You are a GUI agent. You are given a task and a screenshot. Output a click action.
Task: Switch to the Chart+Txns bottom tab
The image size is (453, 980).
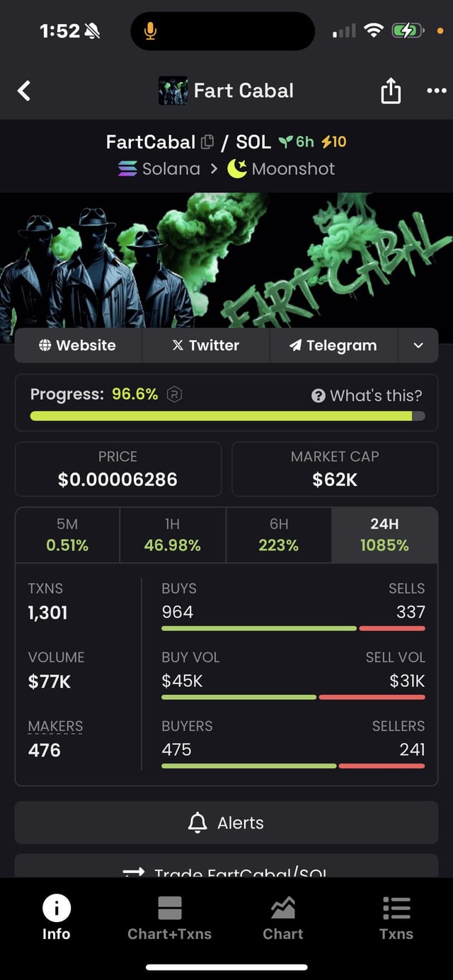click(169, 918)
